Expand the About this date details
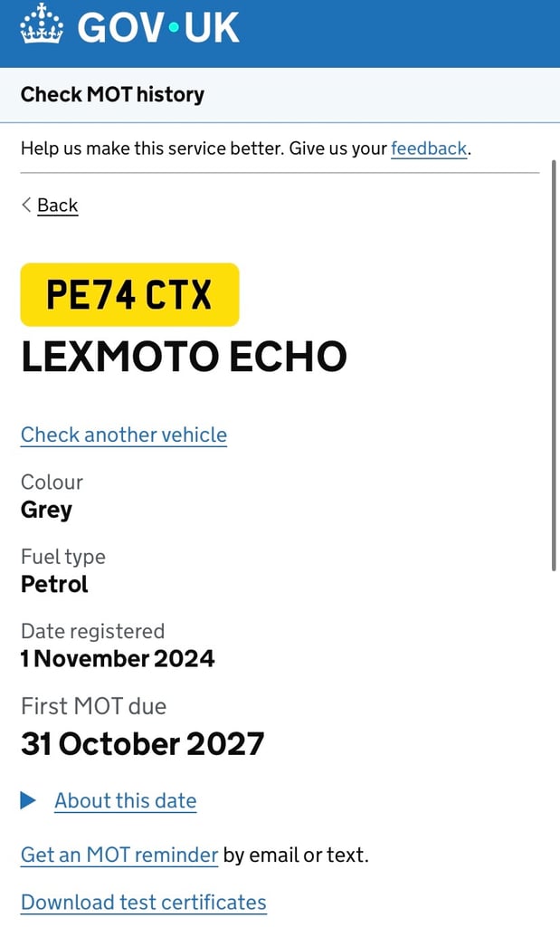The width and height of the screenshot is (560, 927). coord(125,800)
